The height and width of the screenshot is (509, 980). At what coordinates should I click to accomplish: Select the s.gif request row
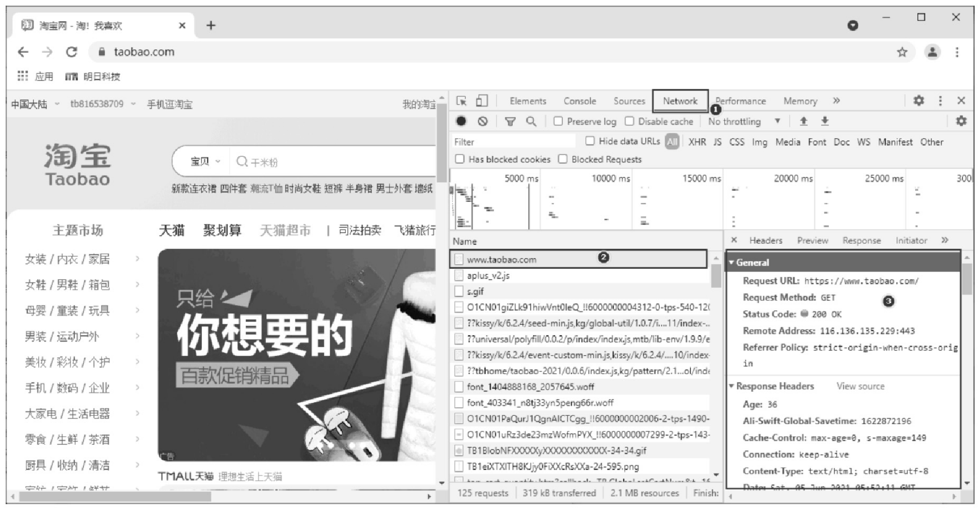[x=580, y=291]
